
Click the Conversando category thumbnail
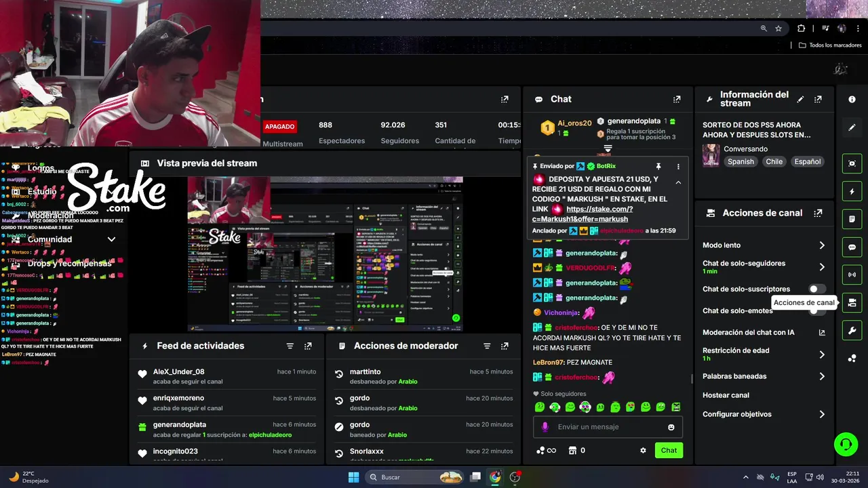pyautogui.click(x=711, y=155)
